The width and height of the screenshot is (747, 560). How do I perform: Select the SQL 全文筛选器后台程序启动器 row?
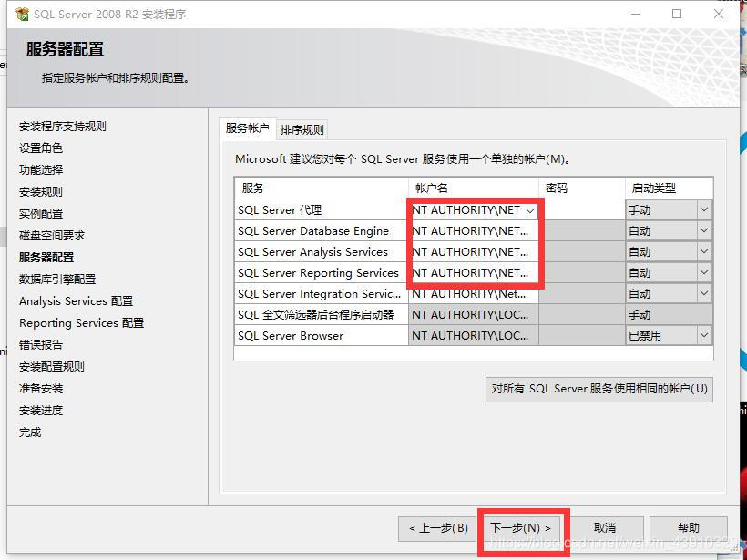click(x=321, y=315)
